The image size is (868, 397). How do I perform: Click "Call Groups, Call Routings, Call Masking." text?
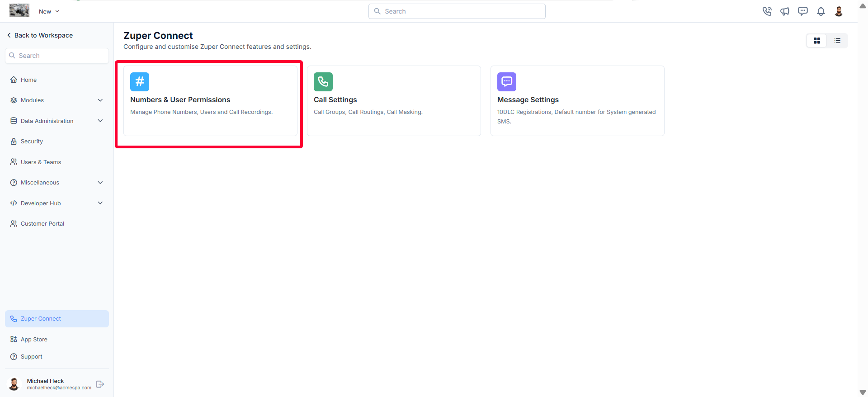pyautogui.click(x=368, y=112)
